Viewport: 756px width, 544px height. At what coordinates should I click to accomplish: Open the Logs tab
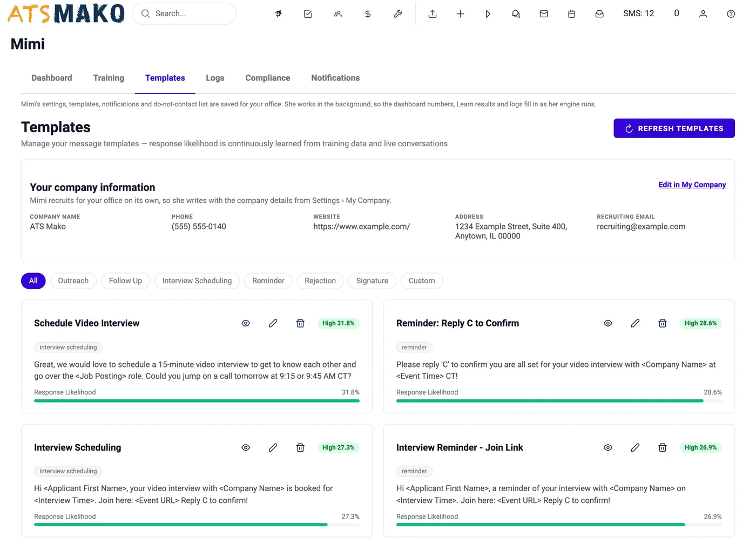click(x=215, y=78)
